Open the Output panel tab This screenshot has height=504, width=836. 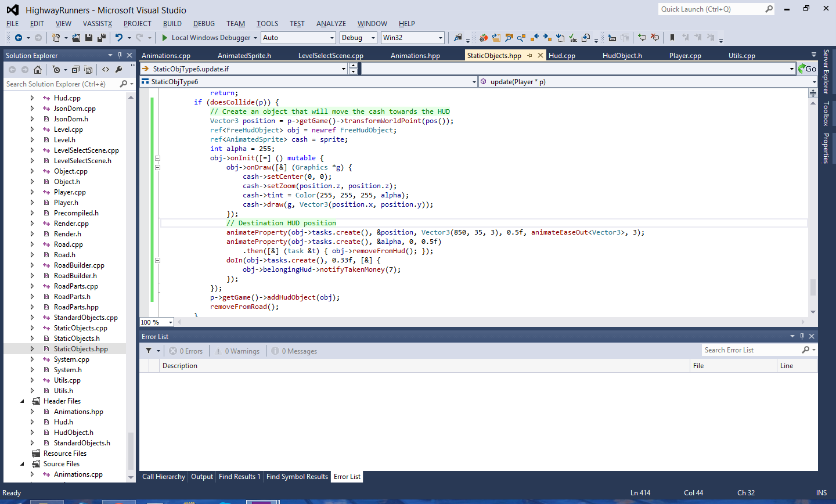tap(202, 477)
